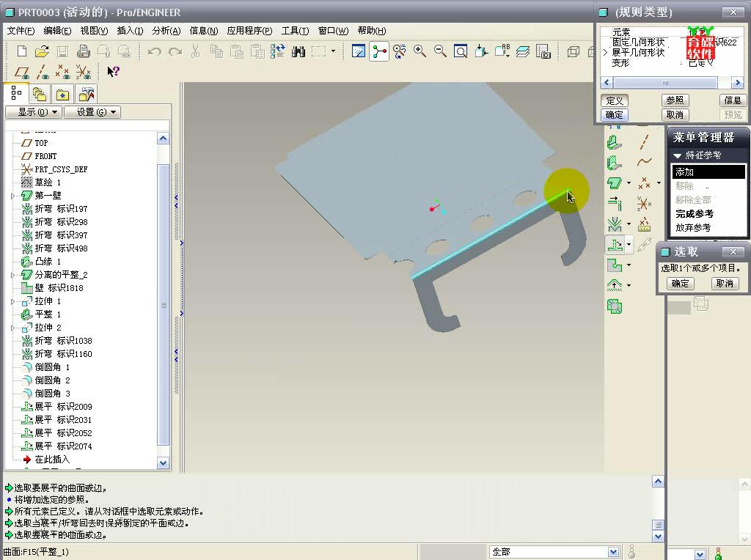Toggle datum axis display visibility
Image resolution: width=751 pixels, height=560 pixels.
42,73
